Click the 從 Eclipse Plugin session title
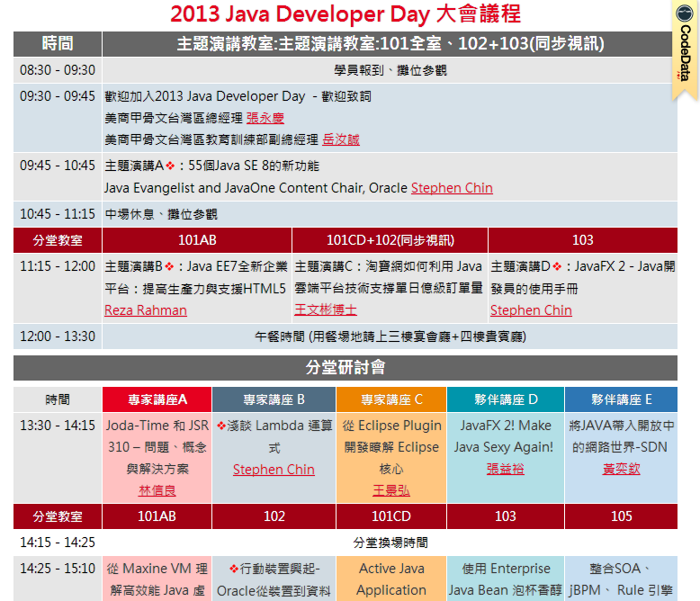700x601 pixels. (391, 447)
